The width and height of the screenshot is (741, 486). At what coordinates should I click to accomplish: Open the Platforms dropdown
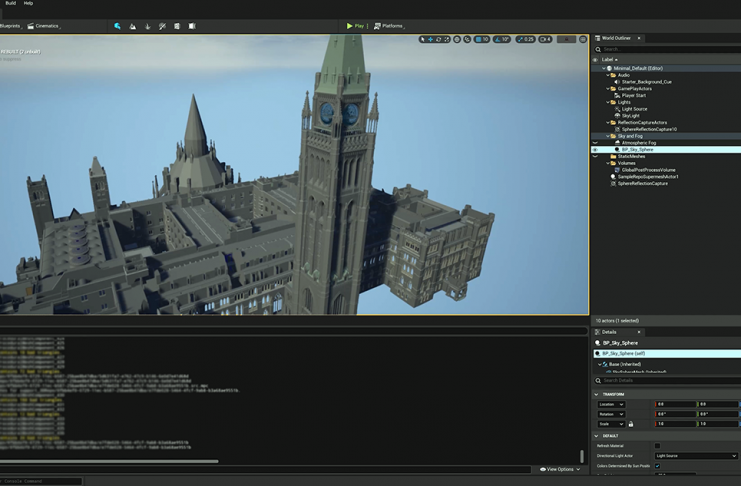(391, 26)
